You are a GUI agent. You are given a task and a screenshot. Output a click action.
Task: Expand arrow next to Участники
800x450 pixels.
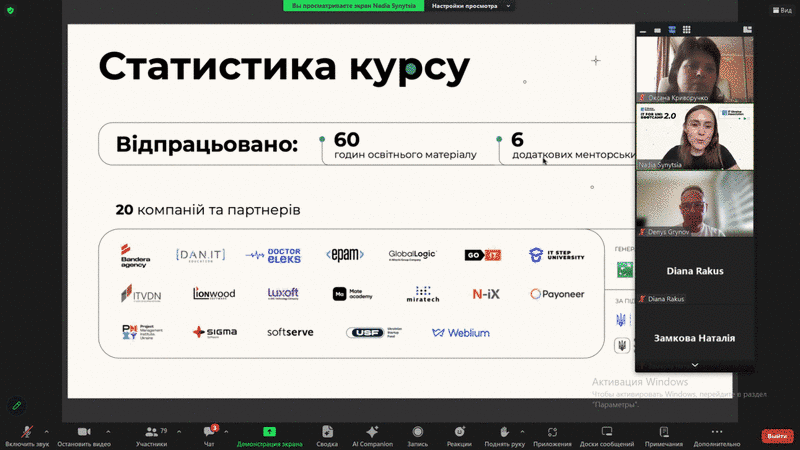pos(179,432)
